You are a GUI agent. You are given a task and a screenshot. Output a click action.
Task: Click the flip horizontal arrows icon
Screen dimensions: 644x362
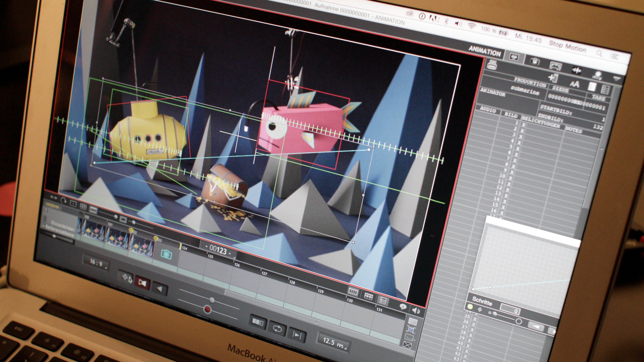coord(53,197)
